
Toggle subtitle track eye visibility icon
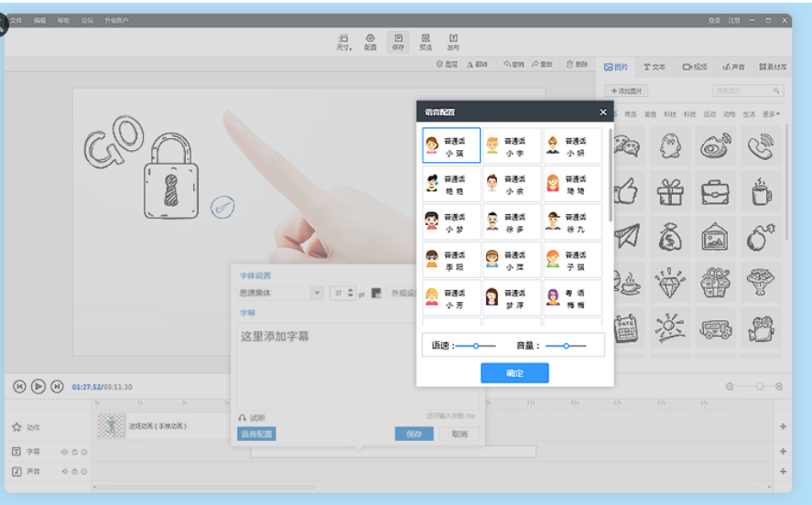coord(64,452)
